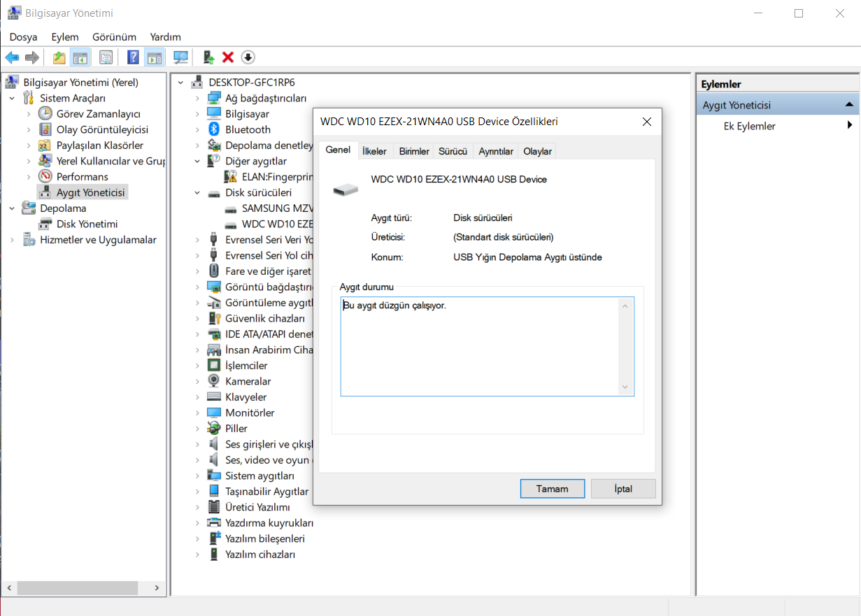861x616 pixels.
Task: Click the Back arrow in the toolbar
Action: [x=12, y=57]
